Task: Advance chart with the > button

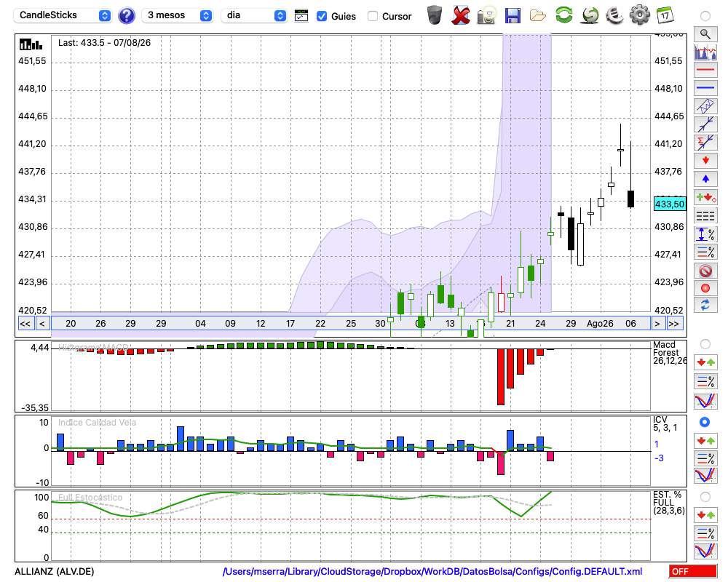Action: coord(657,324)
